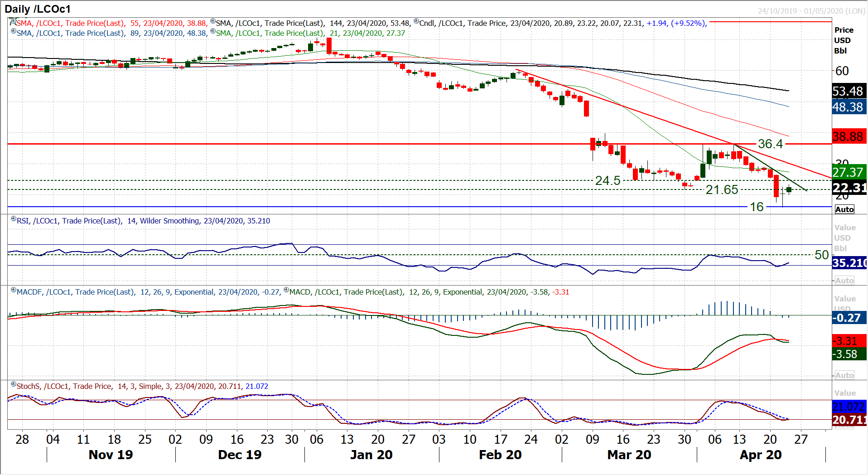Click the Dec 19 month label
The image size is (868, 475).
(x=240, y=455)
